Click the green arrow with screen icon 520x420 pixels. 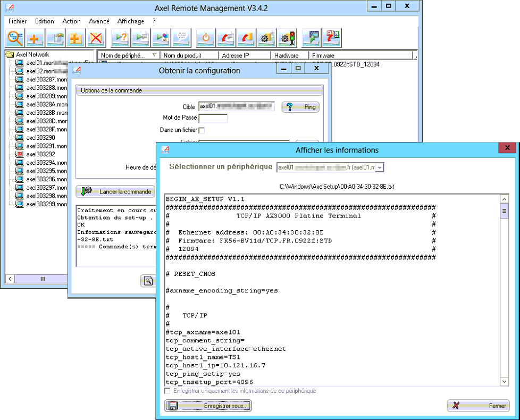coord(312,38)
